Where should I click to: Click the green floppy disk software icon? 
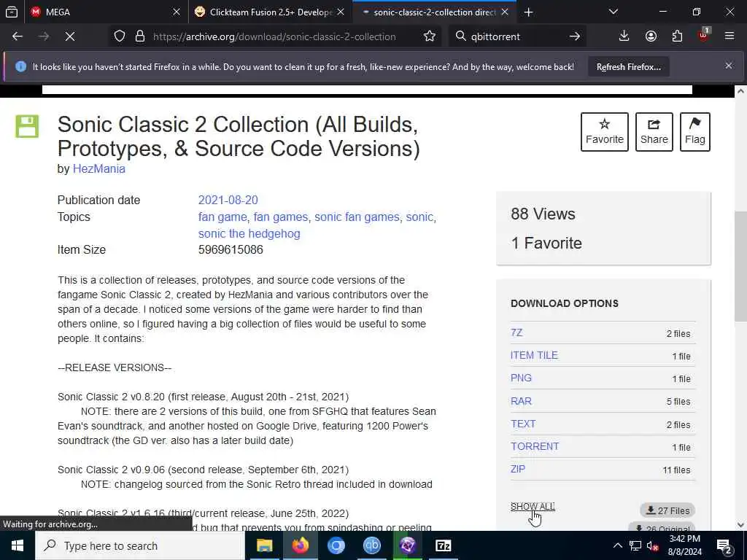tap(27, 127)
